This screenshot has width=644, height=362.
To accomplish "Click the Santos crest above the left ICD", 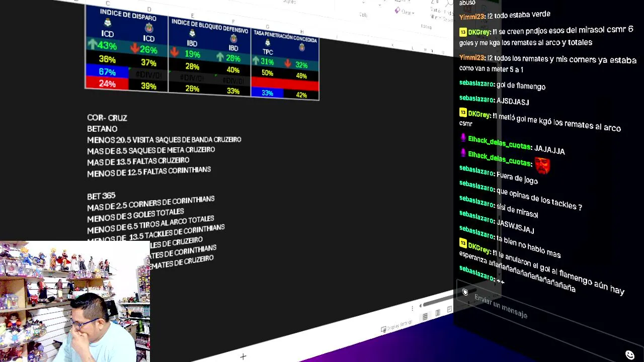I will (x=107, y=23).
